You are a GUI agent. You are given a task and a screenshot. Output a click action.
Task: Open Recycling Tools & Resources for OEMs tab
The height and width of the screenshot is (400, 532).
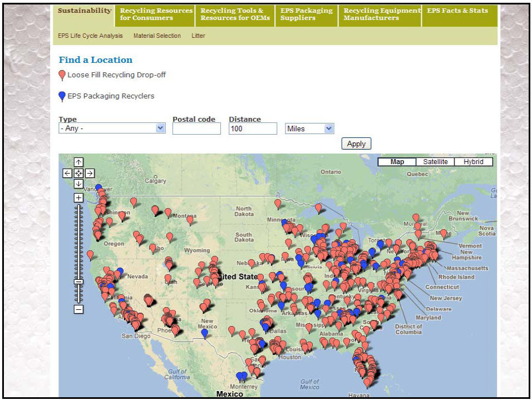click(x=235, y=14)
